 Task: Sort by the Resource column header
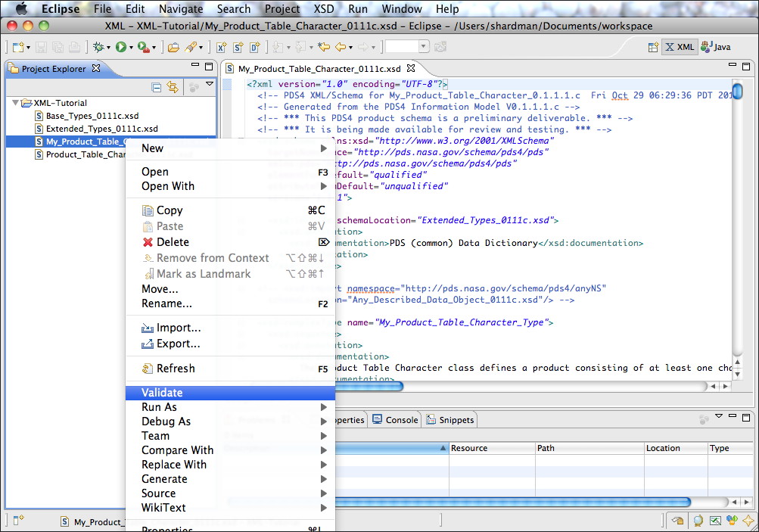[492, 448]
